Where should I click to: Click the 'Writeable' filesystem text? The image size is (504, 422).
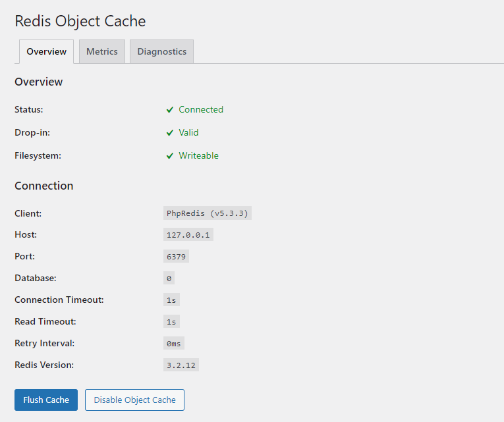coord(199,155)
